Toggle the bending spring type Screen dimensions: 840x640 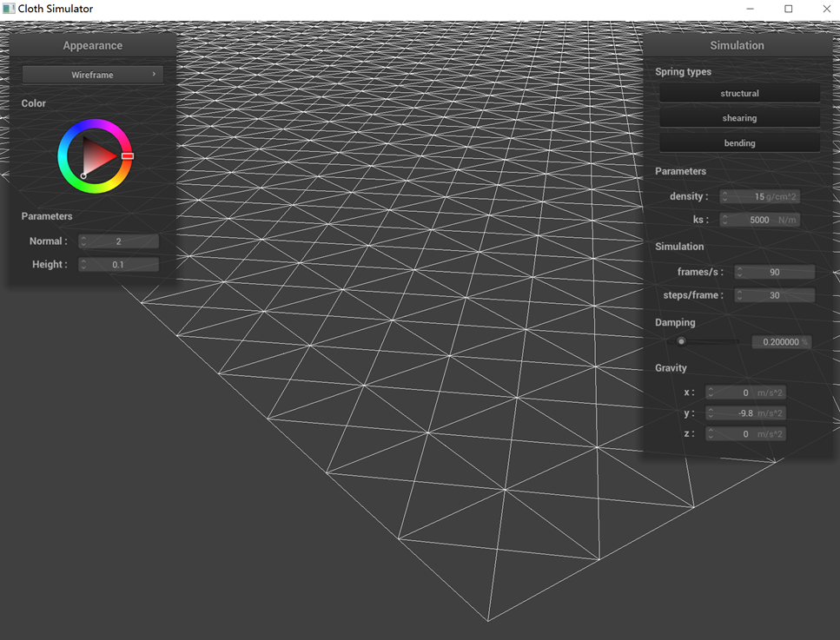pos(739,142)
